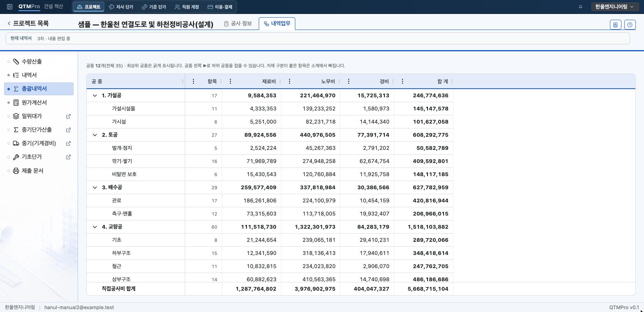Open the 한울엔지니어링 company dropdown
This screenshot has height=312, width=644.
point(615,7)
